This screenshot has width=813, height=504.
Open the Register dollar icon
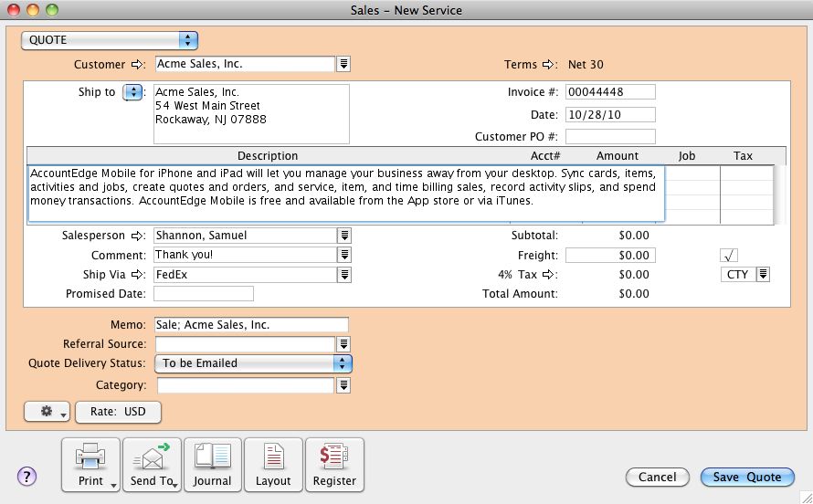point(334,456)
